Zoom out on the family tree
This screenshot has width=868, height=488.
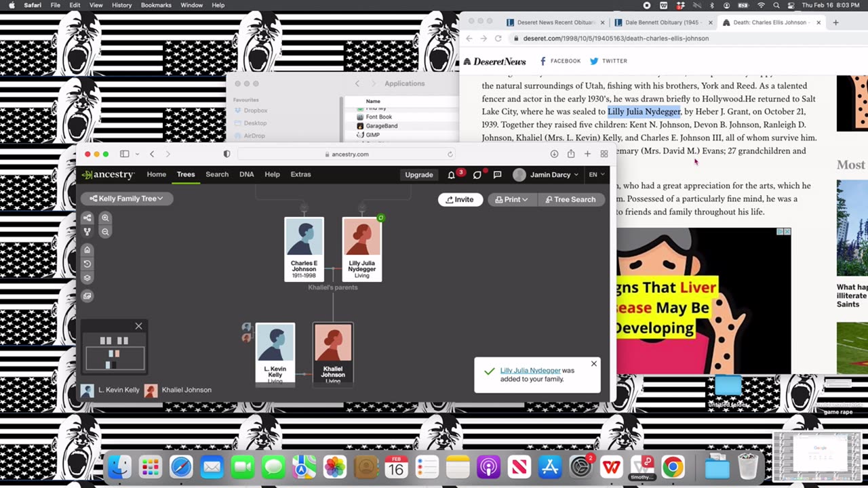(x=105, y=232)
